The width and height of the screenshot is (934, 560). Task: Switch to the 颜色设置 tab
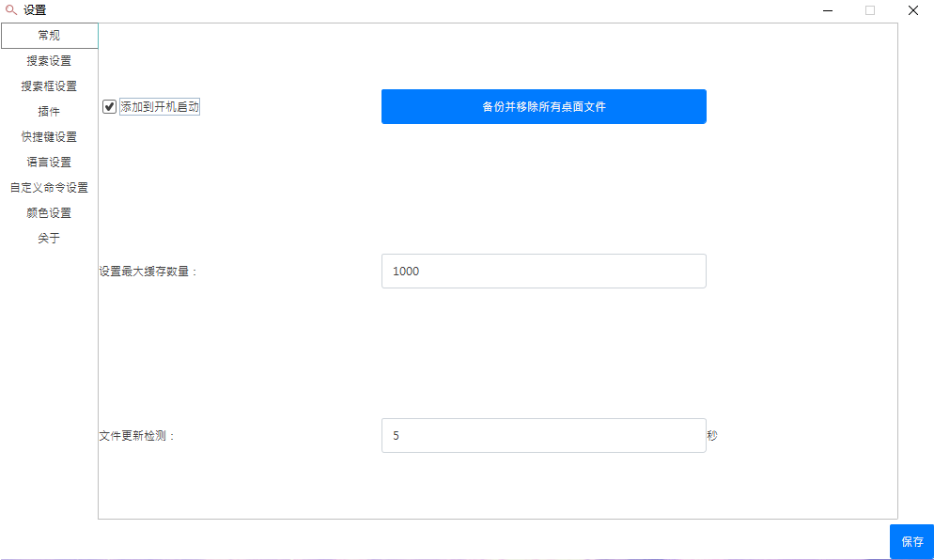pyautogui.click(x=49, y=213)
